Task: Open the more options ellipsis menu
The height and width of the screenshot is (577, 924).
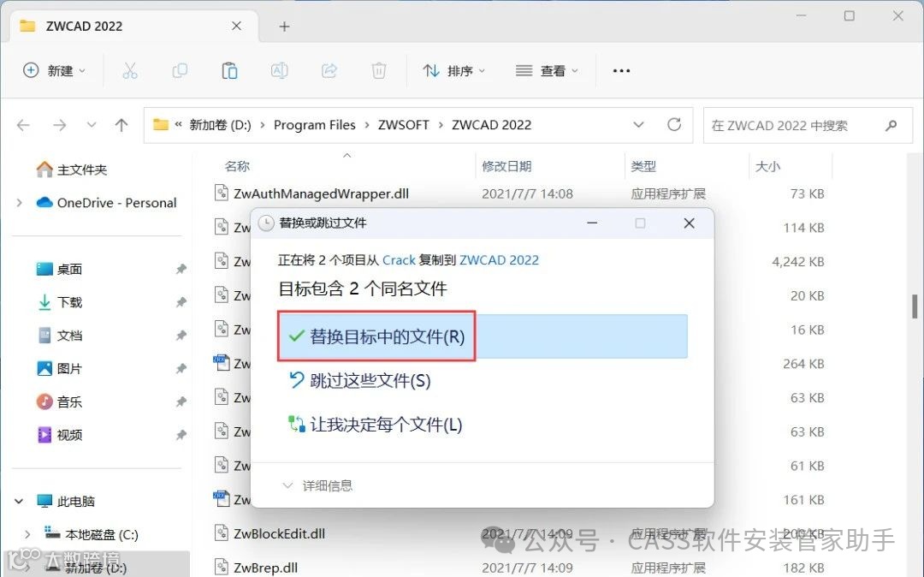Action: 621,71
